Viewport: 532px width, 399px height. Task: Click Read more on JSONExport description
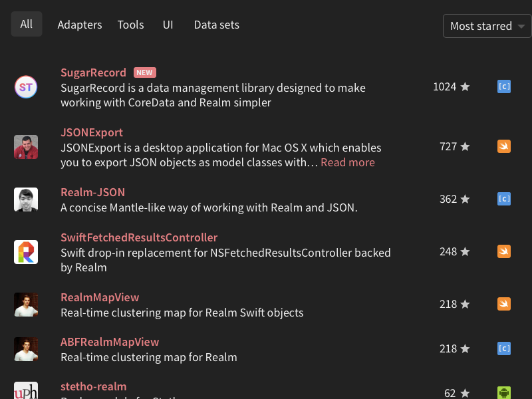348,162
